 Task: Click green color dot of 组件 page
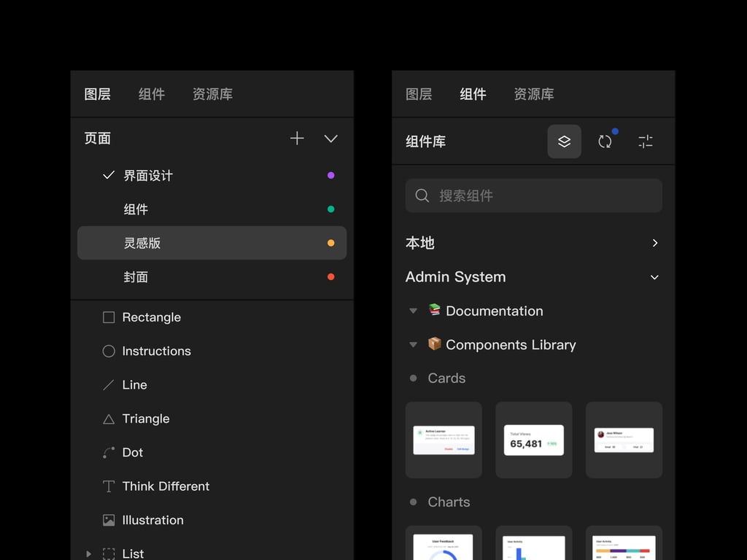[330, 209]
